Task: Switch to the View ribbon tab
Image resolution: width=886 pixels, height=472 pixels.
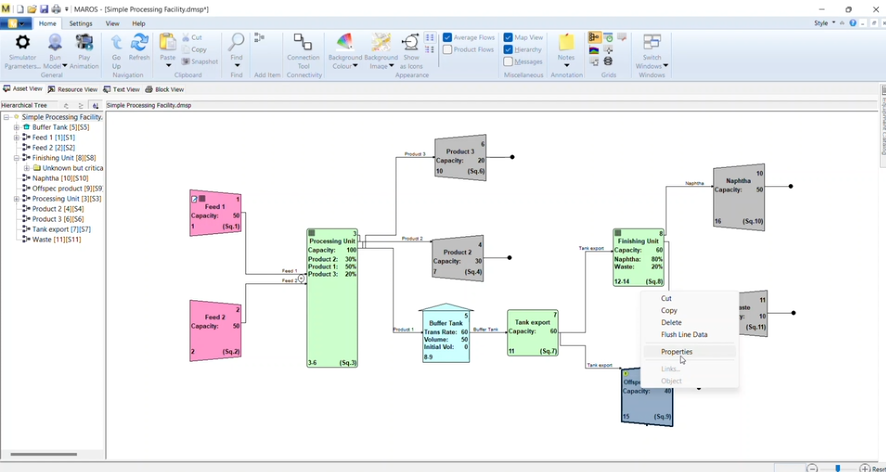Action: 112,24
